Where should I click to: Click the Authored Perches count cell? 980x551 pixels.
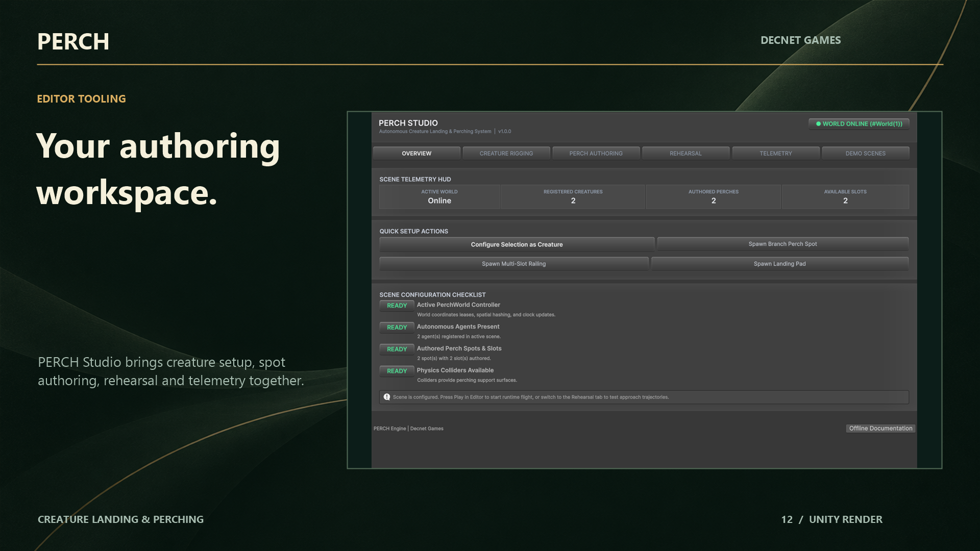point(714,197)
